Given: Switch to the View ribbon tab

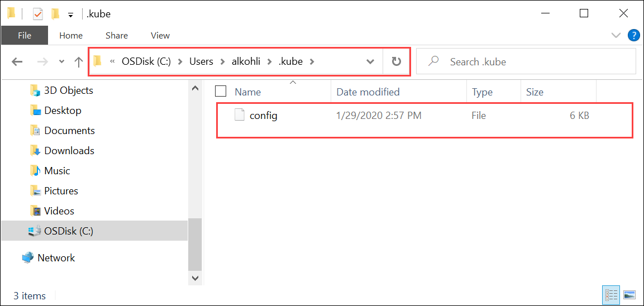Looking at the screenshot, I should (x=160, y=36).
